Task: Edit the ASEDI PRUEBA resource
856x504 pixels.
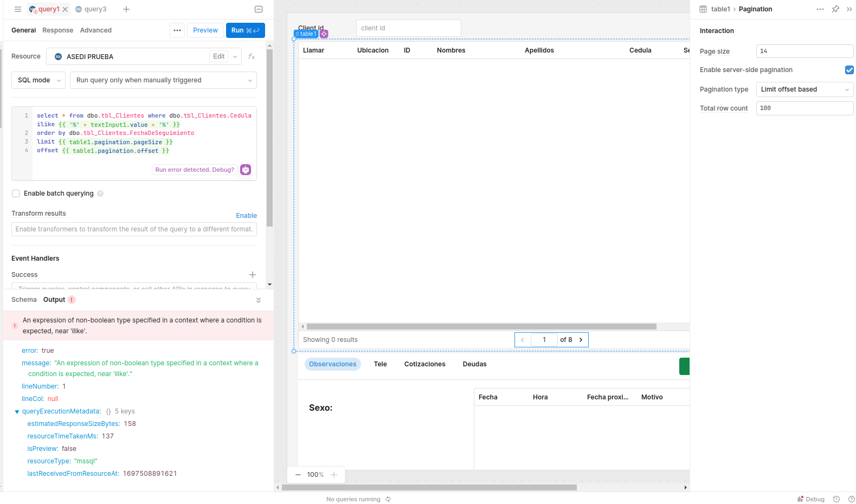Action: pos(219,56)
